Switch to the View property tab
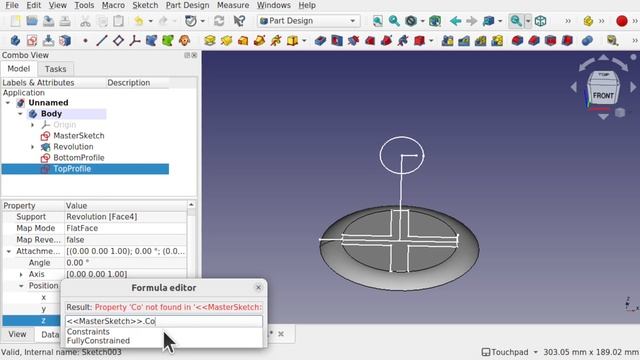Screen dimensions: 640x360 click(17, 334)
